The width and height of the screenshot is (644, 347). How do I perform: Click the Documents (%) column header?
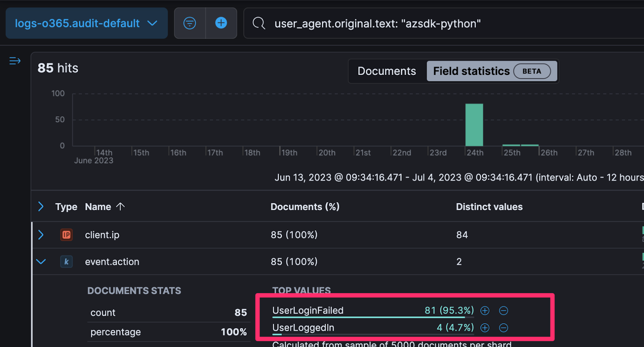[x=305, y=207]
